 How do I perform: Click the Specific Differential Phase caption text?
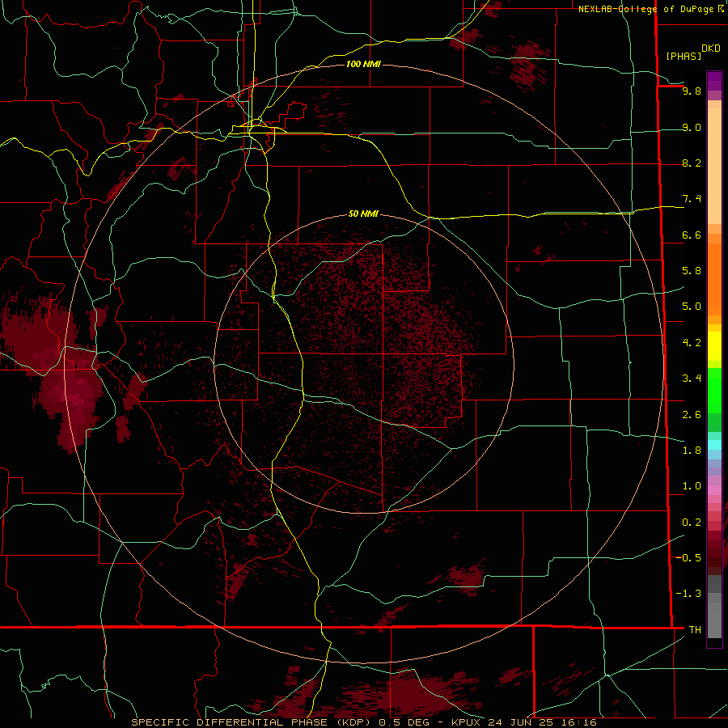(363, 722)
